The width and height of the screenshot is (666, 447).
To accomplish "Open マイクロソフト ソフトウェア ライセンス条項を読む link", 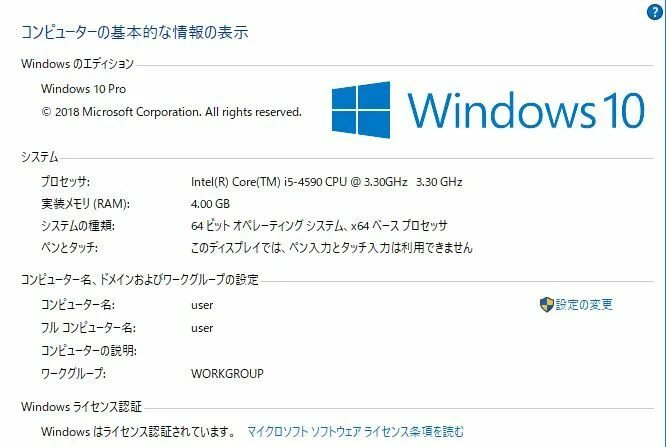I will pos(356,432).
